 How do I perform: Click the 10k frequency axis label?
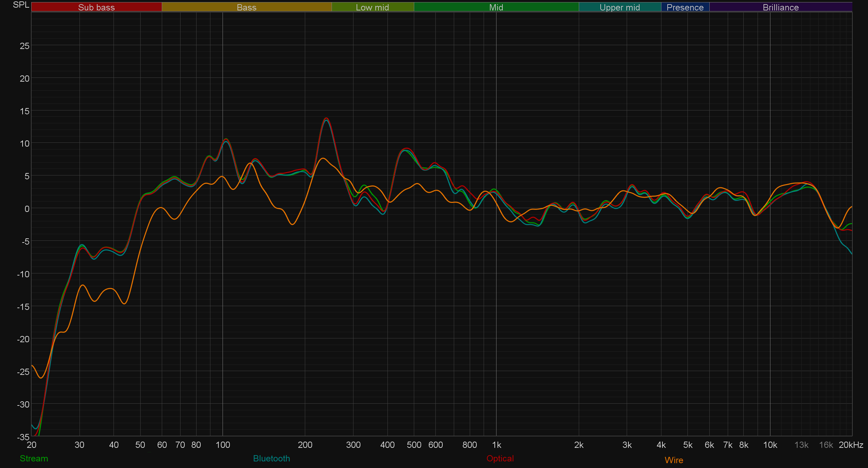770,445
